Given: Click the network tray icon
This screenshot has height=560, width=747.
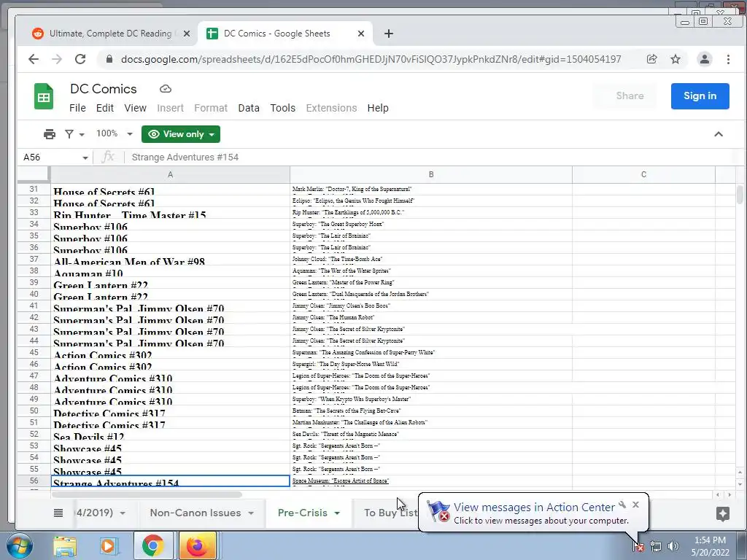Looking at the screenshot, I should pos(656,546).
